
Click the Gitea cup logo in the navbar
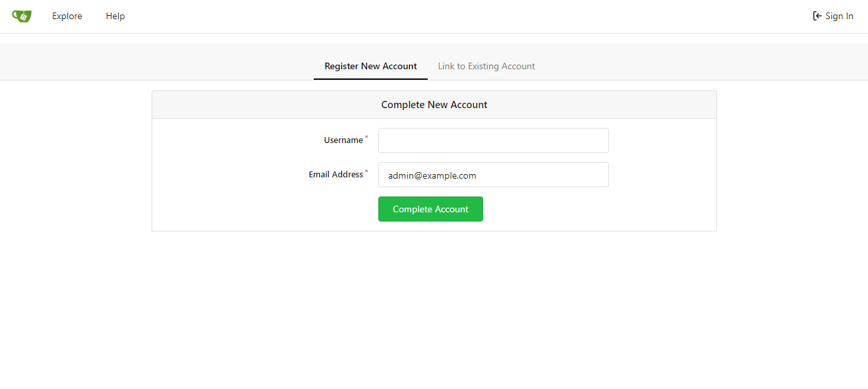tap(21, 16)
